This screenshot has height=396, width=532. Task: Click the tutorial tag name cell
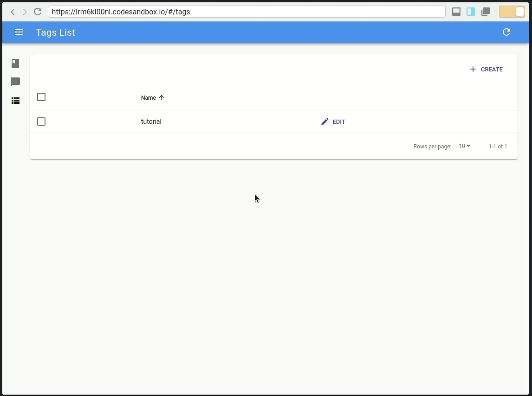pyautogui.click(x=151, y=121)
